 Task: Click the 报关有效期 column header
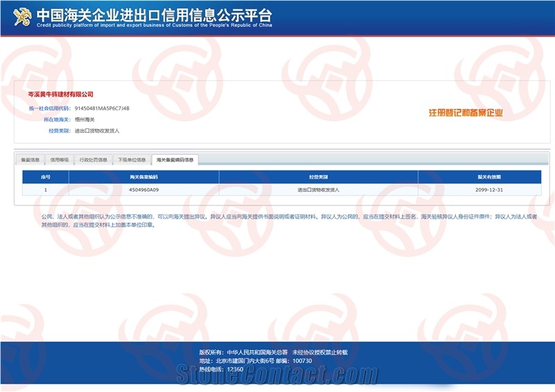(x=489, y=177)
